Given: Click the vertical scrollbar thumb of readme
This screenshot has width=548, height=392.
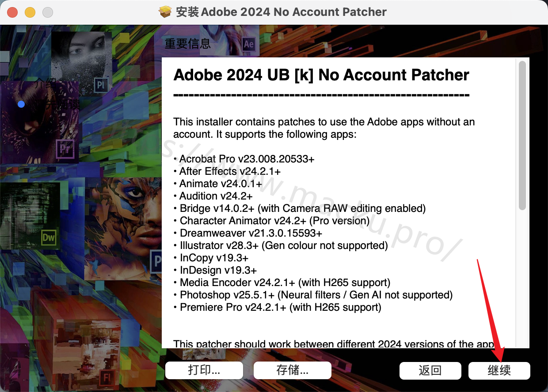Looking at the screenshot, I should pos(522,136).
